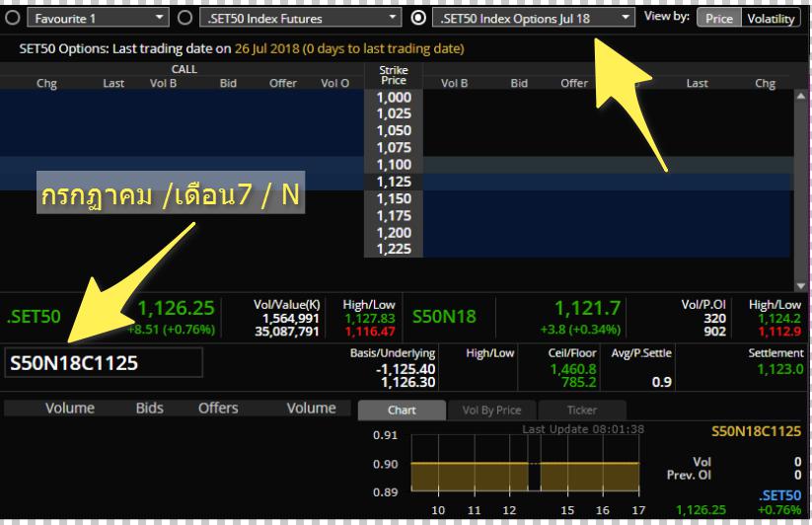This screenshot has height=525, width=812.
Task: Click the options list scroll down arrow
Action: click(800, 286)
